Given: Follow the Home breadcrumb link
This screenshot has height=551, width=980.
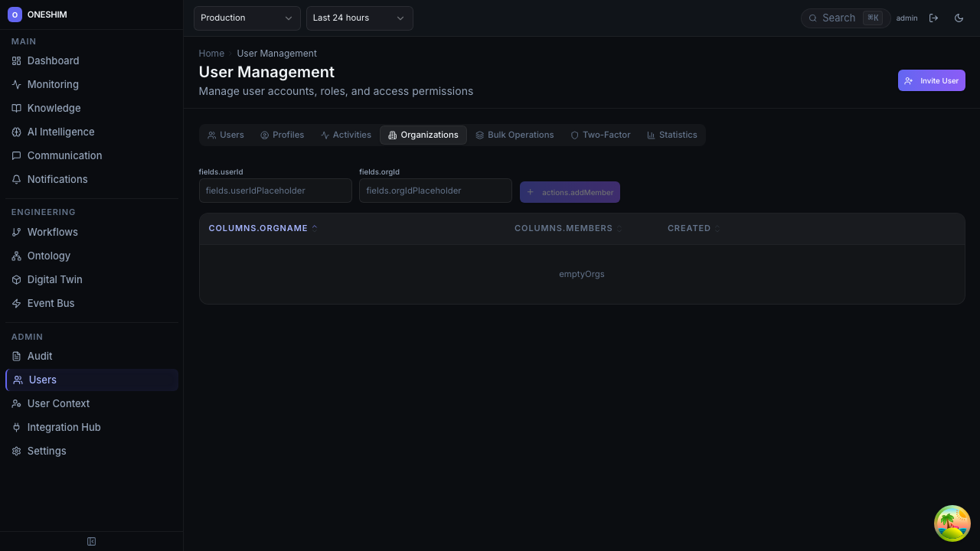Looking at the screenshot, I should (211, 54).
